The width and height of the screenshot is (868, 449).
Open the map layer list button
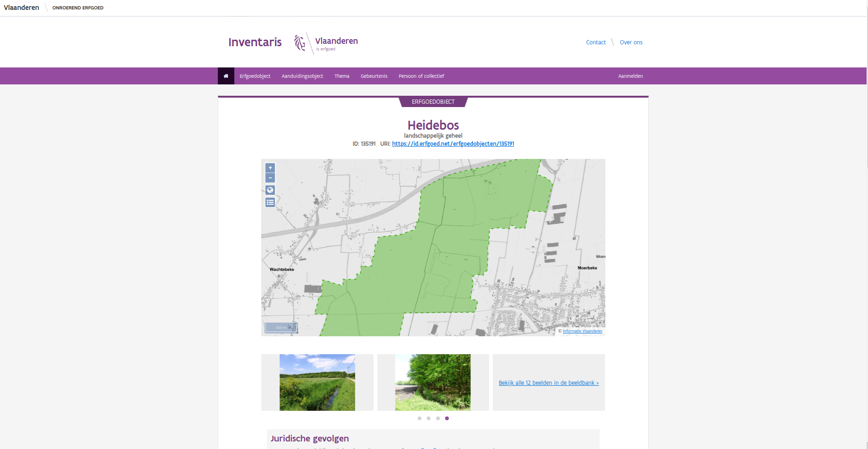[x=270, y=202]
